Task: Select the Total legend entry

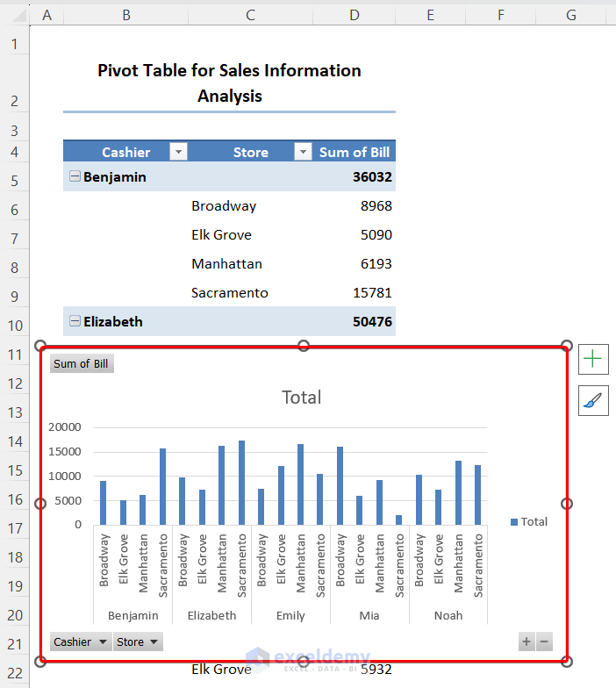Action: click(x=529, y=521)
